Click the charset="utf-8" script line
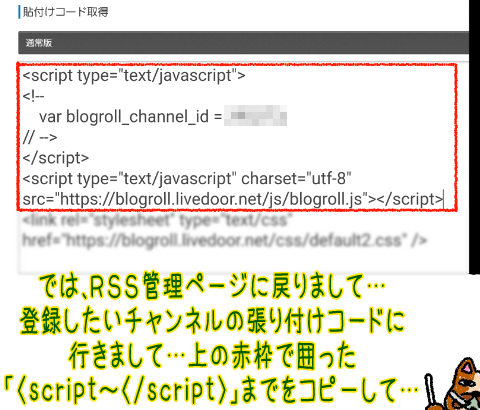 (187, 178)
